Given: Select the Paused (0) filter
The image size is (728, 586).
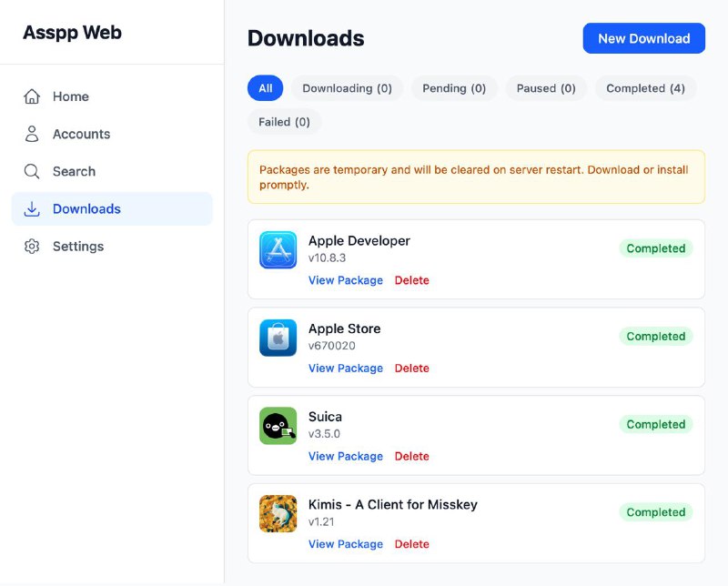Looking at the screenshot, I should click(x=546, y=88).
